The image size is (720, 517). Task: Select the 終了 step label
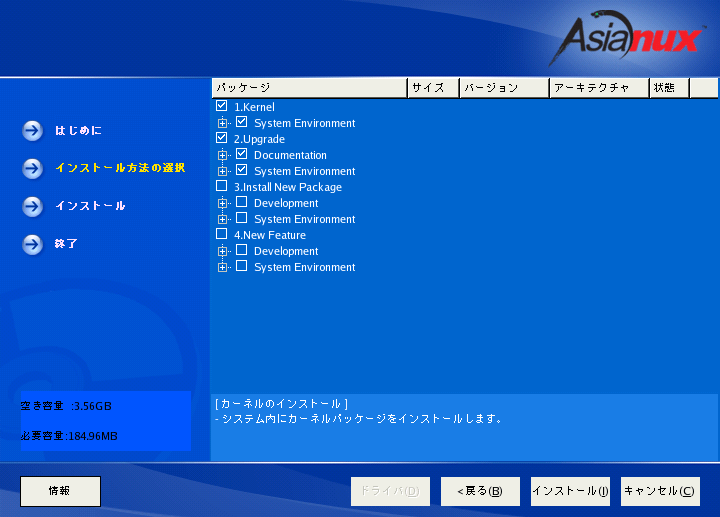pyautogui.click(x=66, y=244)
